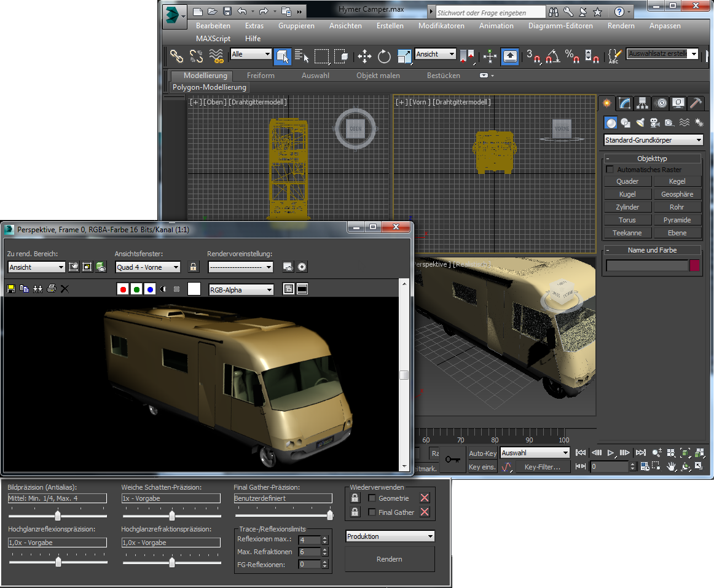Click the object color swatch
Image resolution: width=714 pixels, height=588 pixels.
click(x=695, y=265)
